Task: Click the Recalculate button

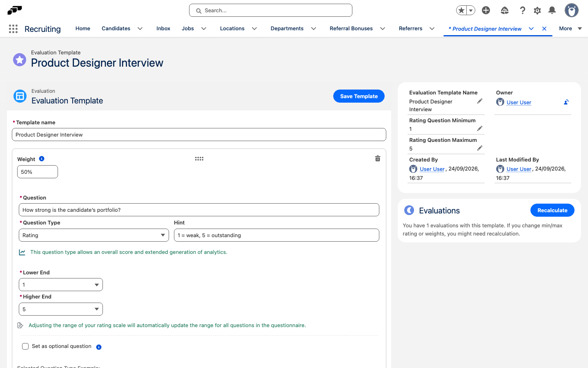Action: (552, 210)
